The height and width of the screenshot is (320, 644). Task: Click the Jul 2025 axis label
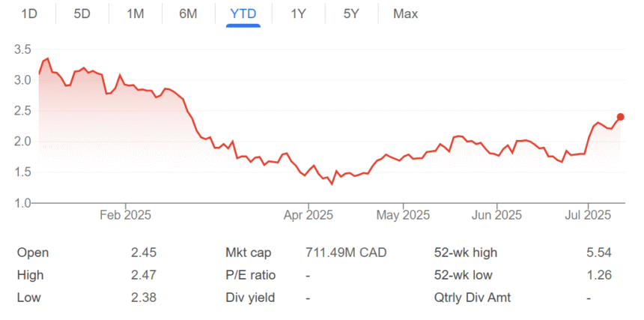click(588, 215)
